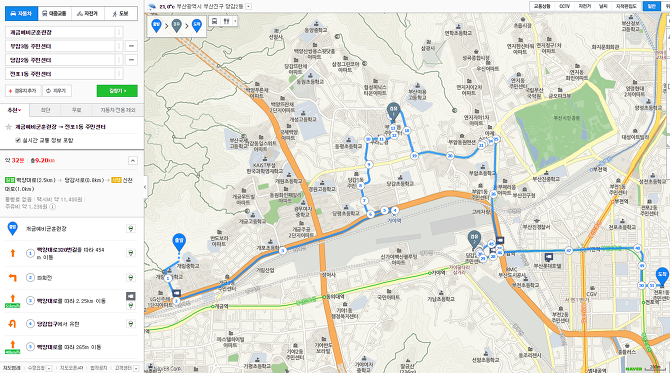
Task: Clear route fields with 지우기 button
Action: pos(57,91)
